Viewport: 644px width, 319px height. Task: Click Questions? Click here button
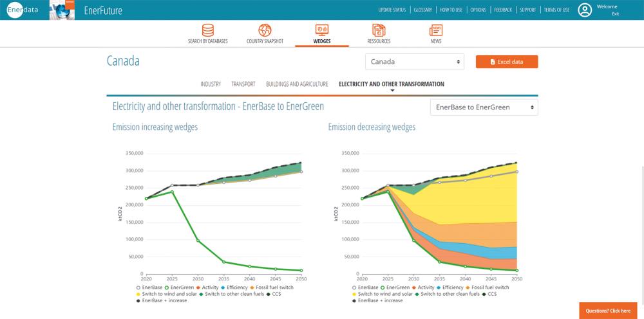pos(608,311)
